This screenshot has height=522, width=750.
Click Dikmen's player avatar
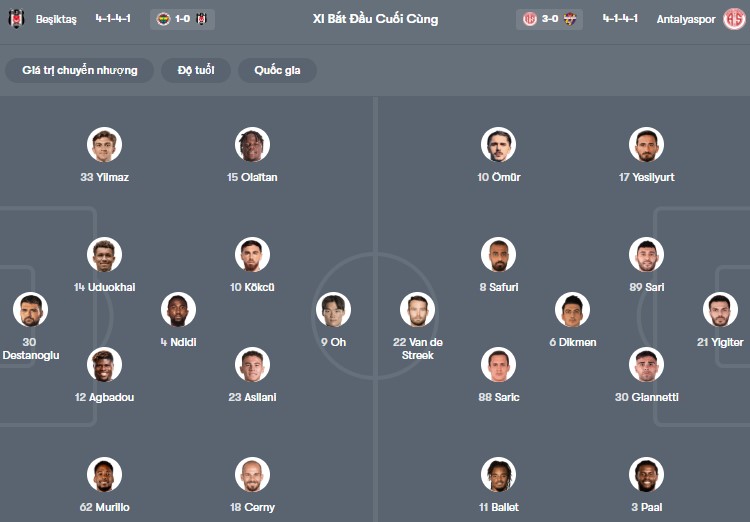572,310
